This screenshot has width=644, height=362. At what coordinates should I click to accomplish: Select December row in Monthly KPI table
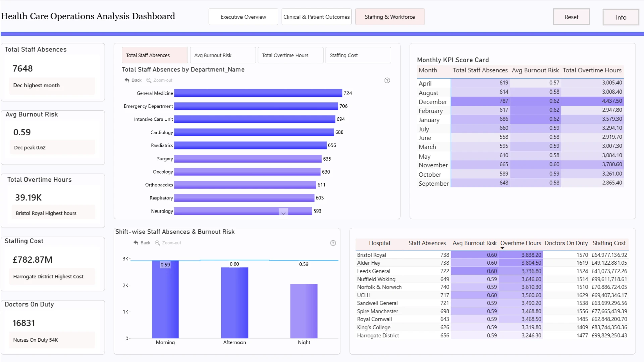pyautogui.click(x=520, y=101)
